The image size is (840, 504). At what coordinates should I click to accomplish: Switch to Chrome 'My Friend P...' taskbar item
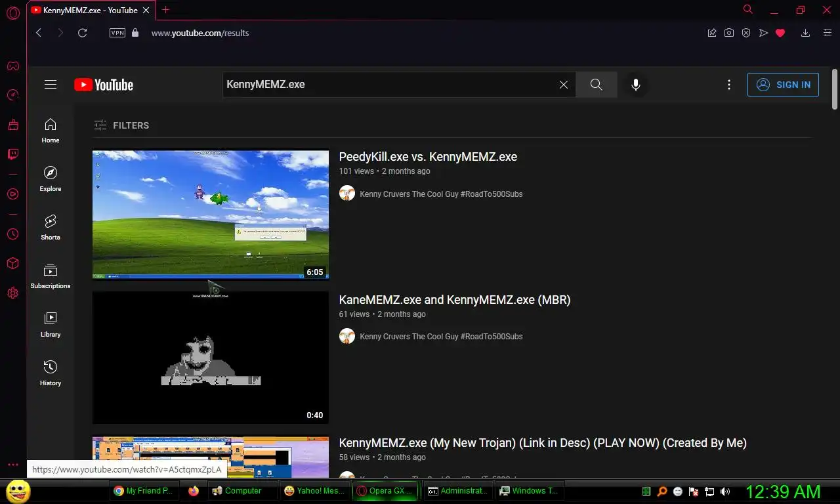click(143, 491)
